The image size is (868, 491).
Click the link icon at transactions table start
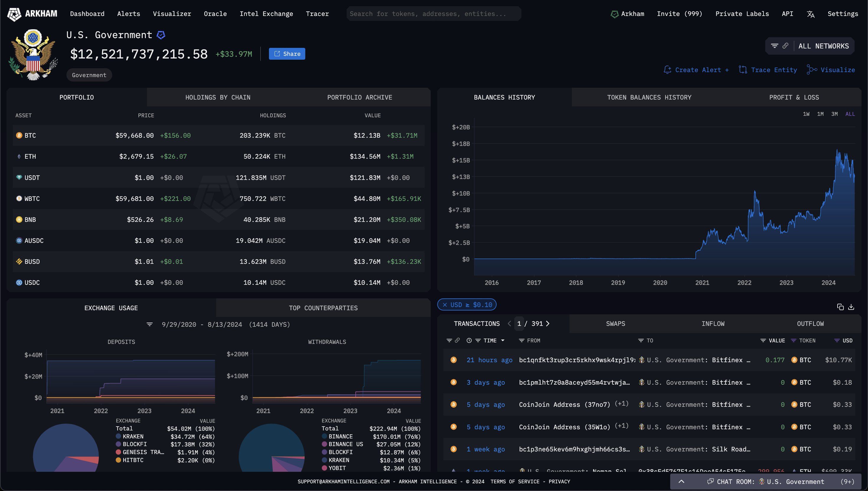coord(457,341)
